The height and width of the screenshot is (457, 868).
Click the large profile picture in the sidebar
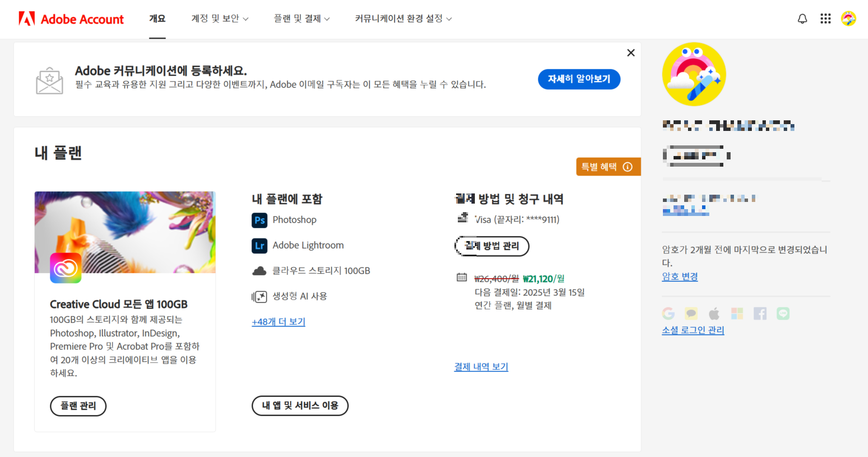coord(694,74)
